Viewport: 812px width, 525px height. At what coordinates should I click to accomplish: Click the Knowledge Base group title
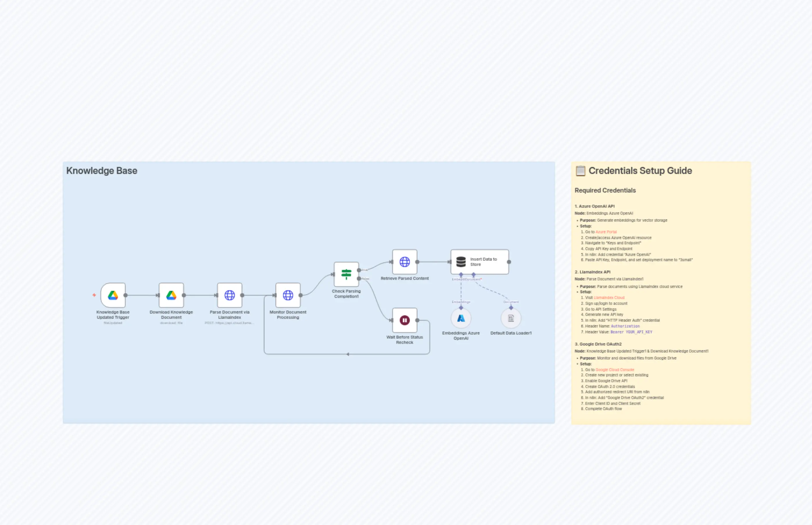click(102, 170)
